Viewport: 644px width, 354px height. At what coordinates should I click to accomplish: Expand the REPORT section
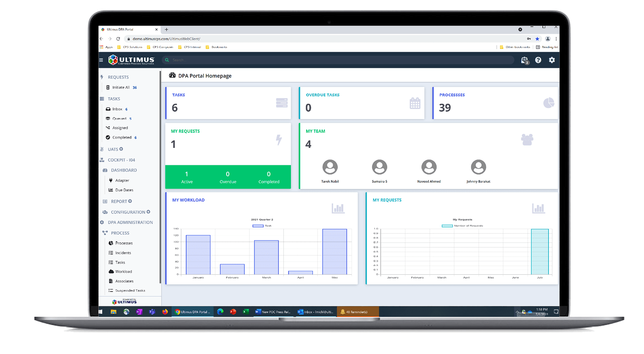118,202
